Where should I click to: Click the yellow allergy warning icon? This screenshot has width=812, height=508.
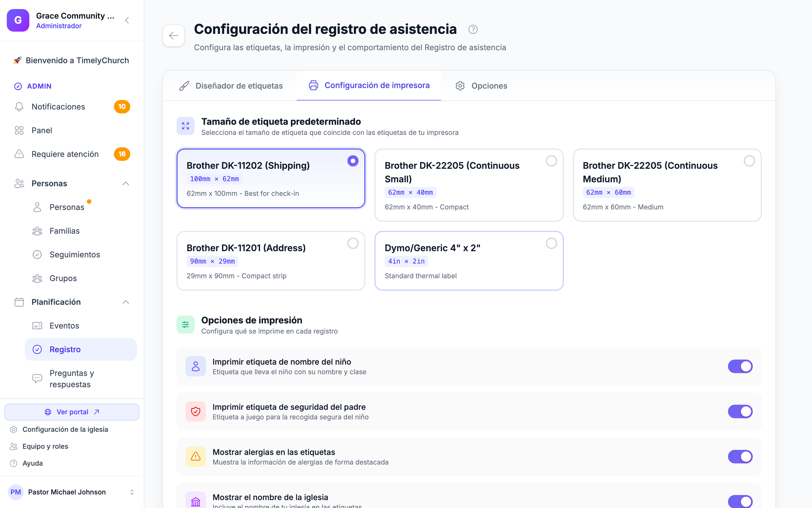click(x=196, y=457)
